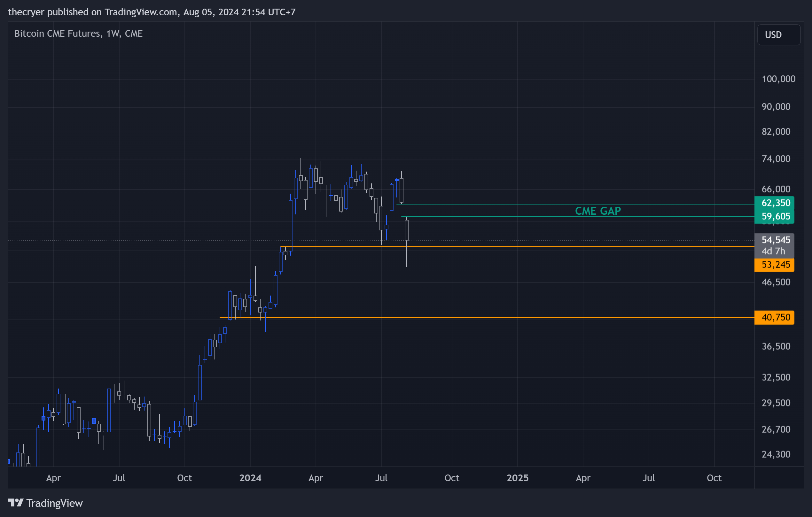Click the 90,000 price axis label
812x517 pixels.
[x=776, y=107]
